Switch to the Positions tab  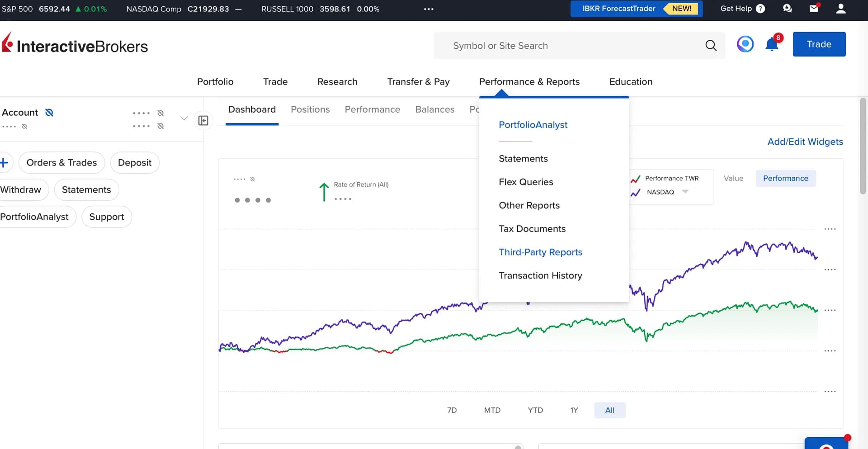pyautogui.click(x=310, y=109)
